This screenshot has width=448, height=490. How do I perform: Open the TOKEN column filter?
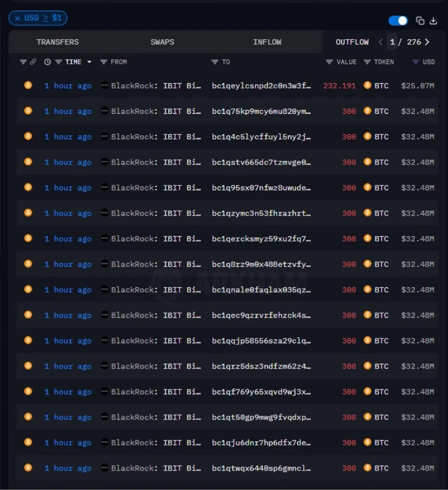click(367, 62)
